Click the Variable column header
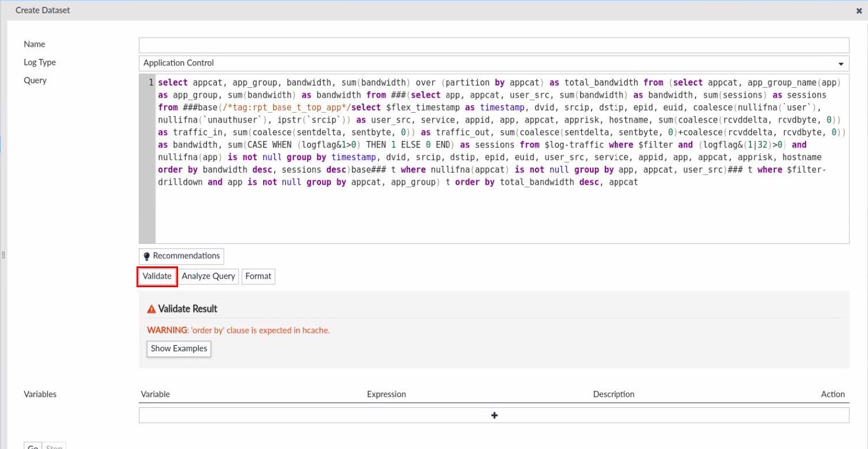Screen dimensions: 868x449 [155, 394]
